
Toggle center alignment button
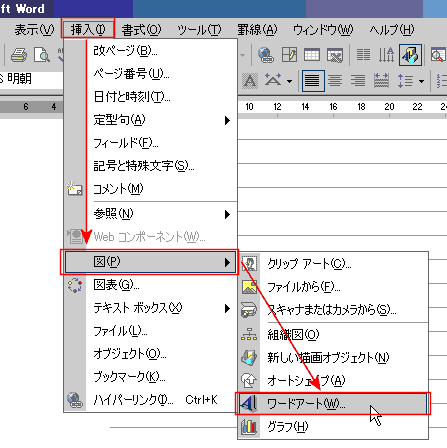pos(335,81)
